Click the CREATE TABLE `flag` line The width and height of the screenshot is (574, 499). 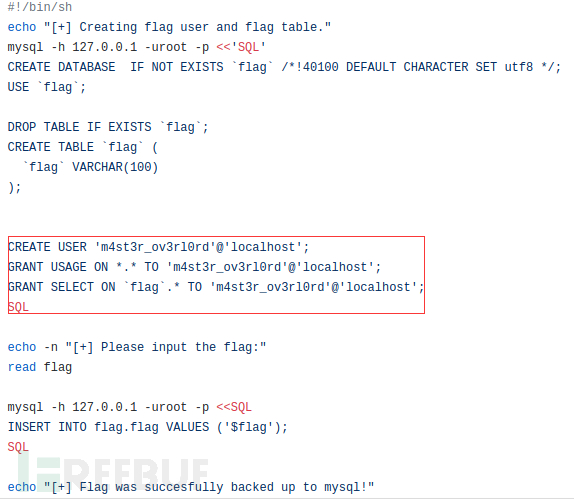click(x=83, y=147)
